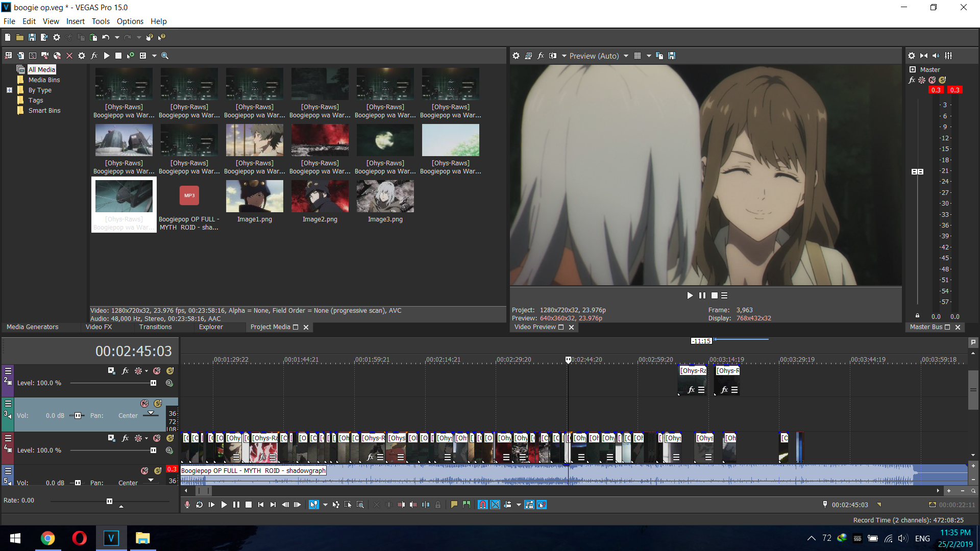Image resolution: width=980 pixels, height=551 pixels.
Task: Adjust the Vol slider on audio track 3
Action: [78, 416]
